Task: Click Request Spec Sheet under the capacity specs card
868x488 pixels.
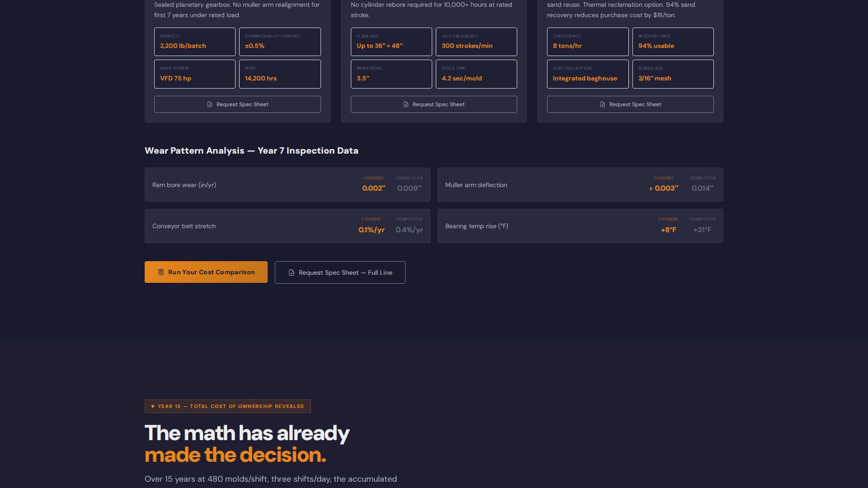Action: [237, 104]
